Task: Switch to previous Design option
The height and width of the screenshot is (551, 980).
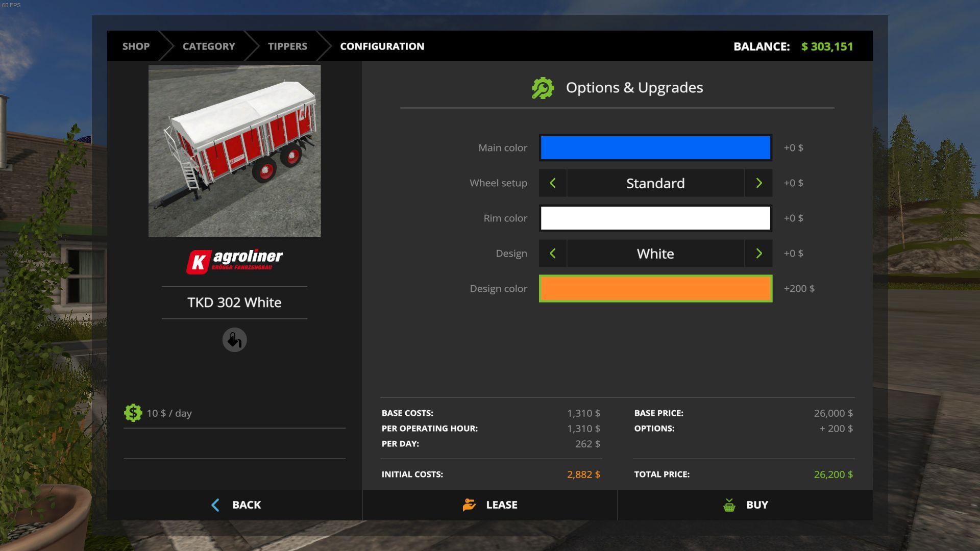Action: pos(553,254)
